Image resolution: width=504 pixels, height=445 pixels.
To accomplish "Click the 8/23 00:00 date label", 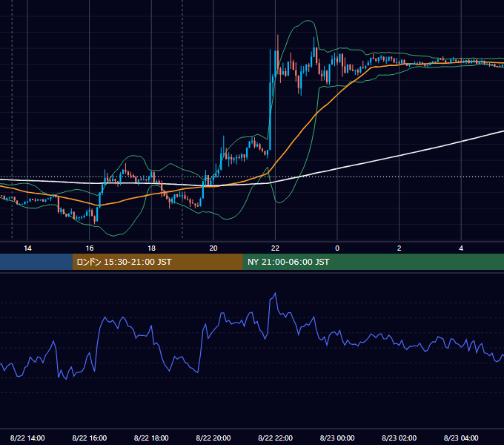I will [x=337, y=438].
